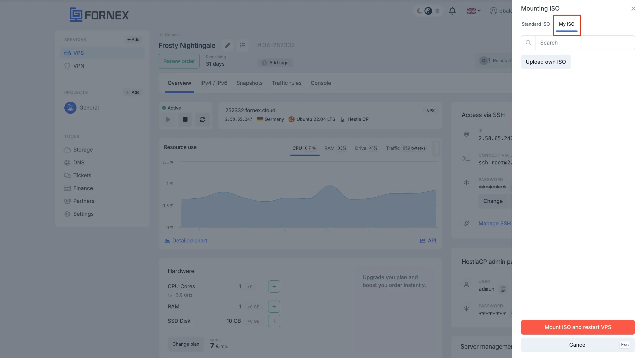Click the SSH terminal prompt icon
Viewport: 644px width, 358px height.
pyautogui.click(x=466, y=159)
